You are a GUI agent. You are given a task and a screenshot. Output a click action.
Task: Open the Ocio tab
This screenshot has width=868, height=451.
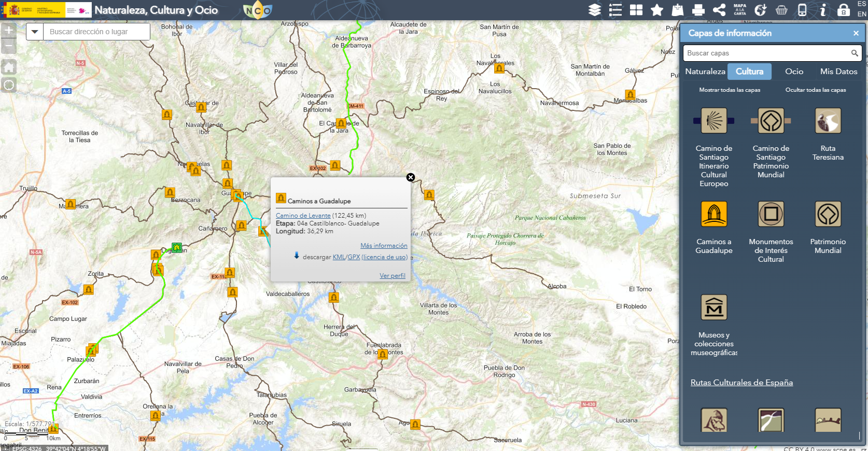point(794,72)
